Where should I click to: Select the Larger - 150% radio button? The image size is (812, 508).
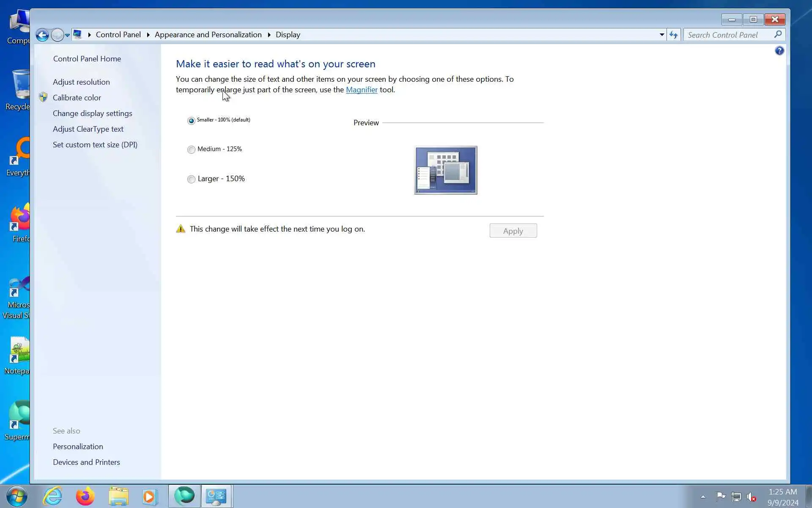point(191,179)
